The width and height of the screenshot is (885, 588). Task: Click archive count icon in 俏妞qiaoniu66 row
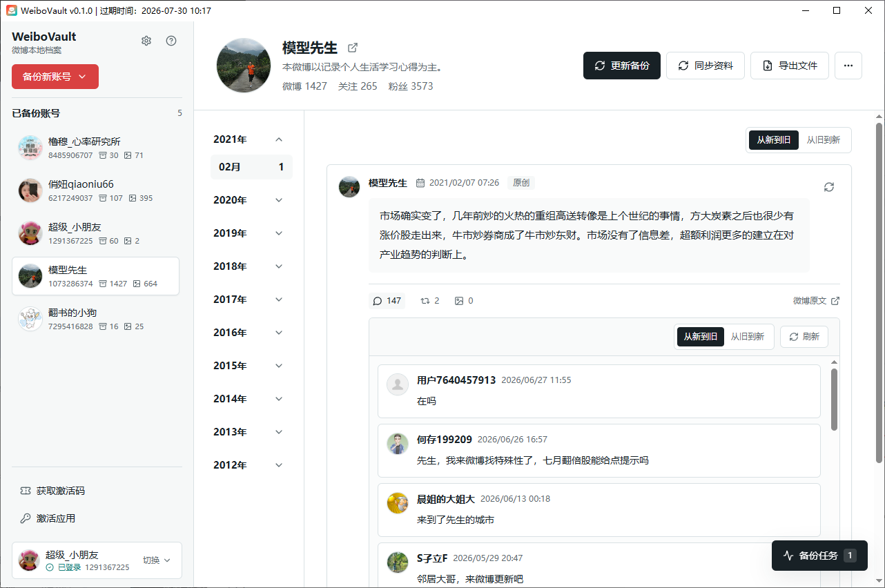[x=102, y=198]
